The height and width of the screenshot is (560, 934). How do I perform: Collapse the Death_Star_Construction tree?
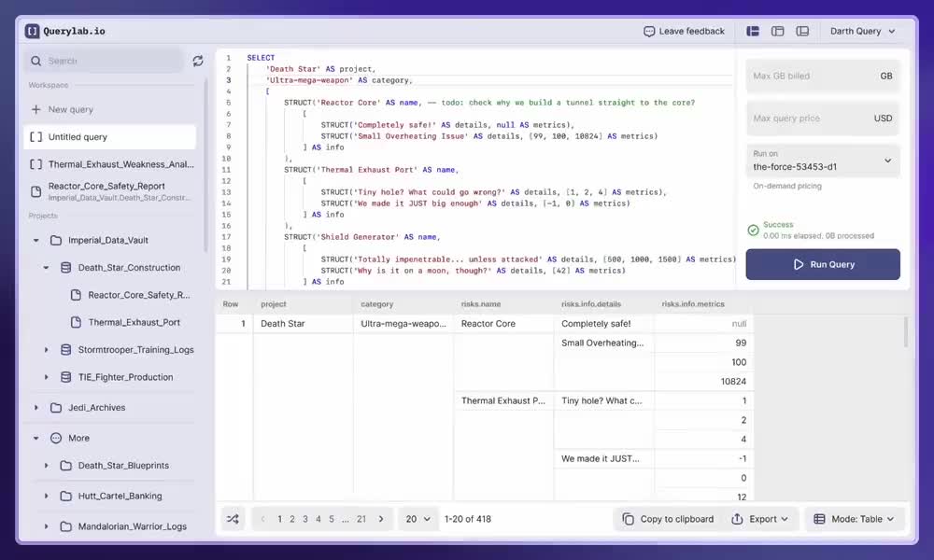click(x=43, y=268)
